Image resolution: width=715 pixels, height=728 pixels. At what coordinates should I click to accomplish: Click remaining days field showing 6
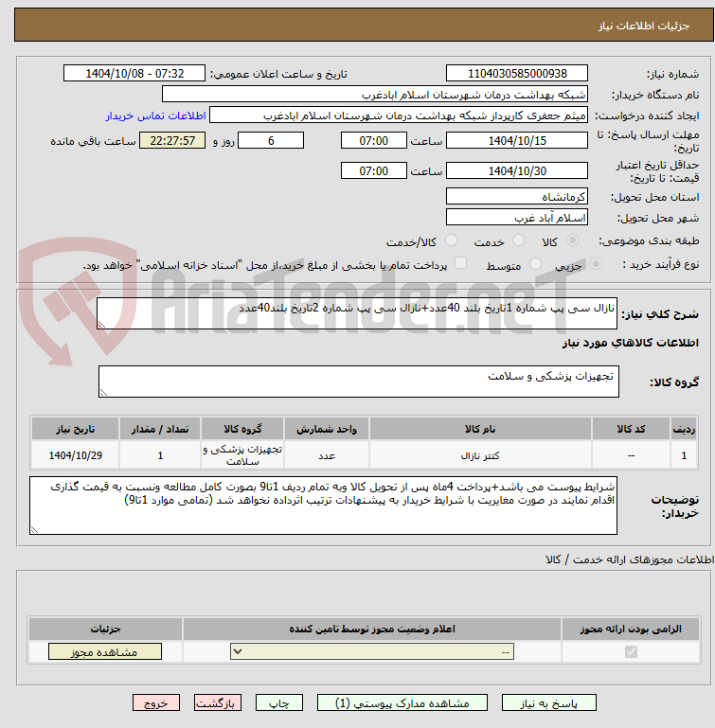tap(271, 140)
